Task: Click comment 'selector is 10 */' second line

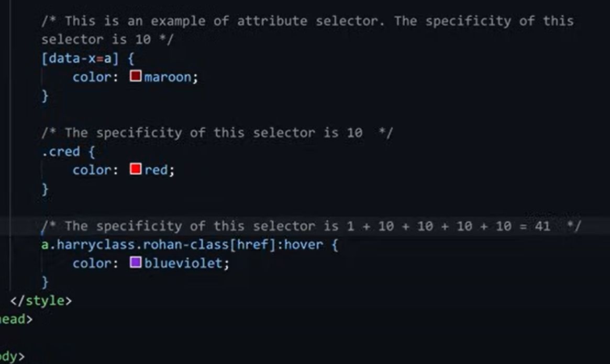Action: 107,40
